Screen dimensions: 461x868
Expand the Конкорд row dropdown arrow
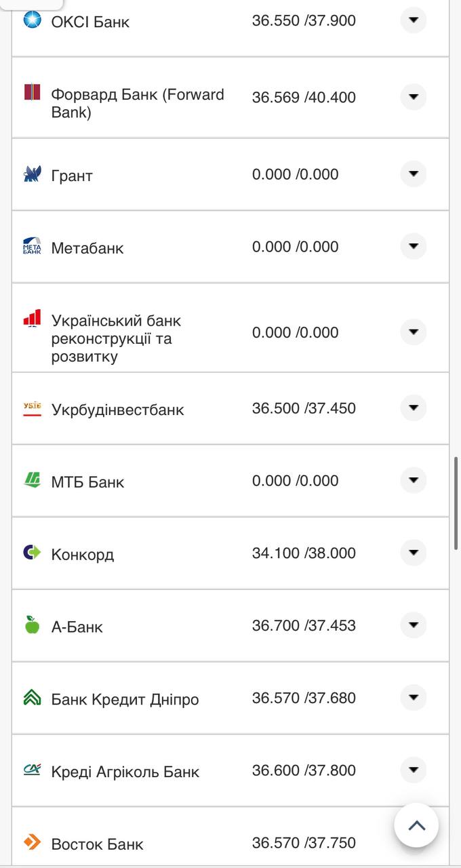click(x=413, y=553)
